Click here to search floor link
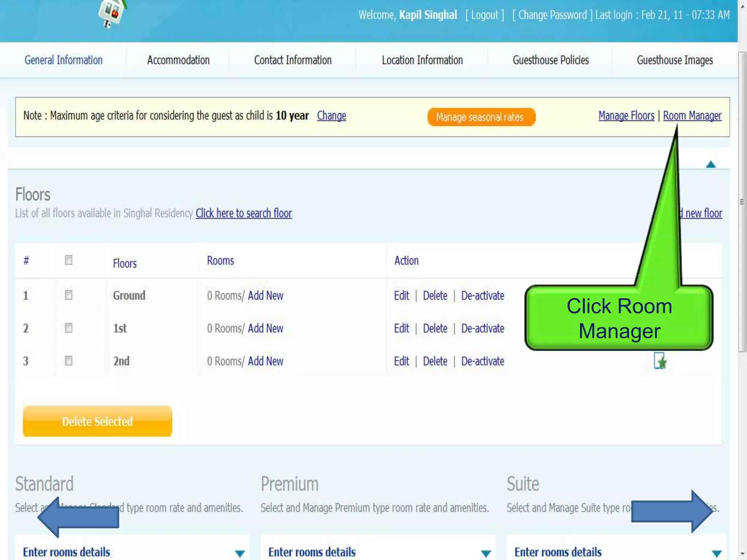 [x=244, y=213]
